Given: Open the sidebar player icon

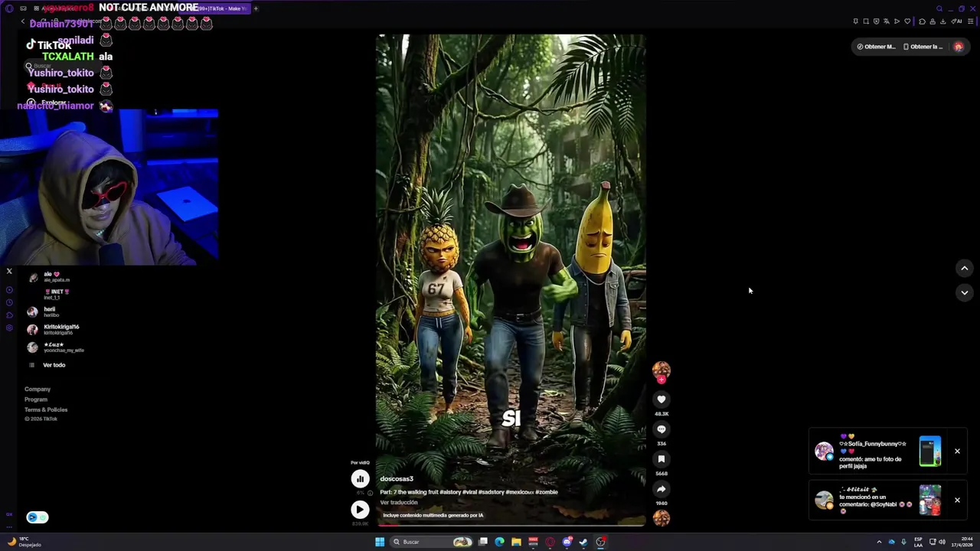Looking at the screenshot, I should tap(9, 290).
